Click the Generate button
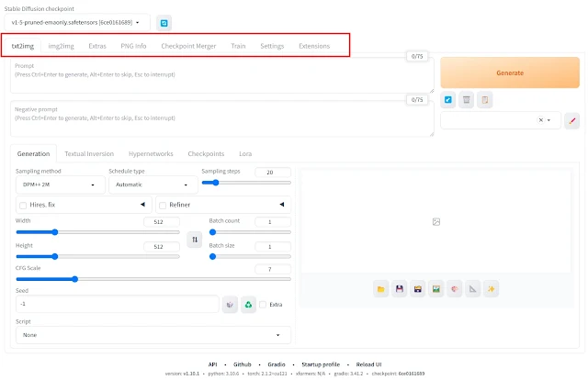The width and height of the screenshot is (588, 380). (x=510, y=73)
